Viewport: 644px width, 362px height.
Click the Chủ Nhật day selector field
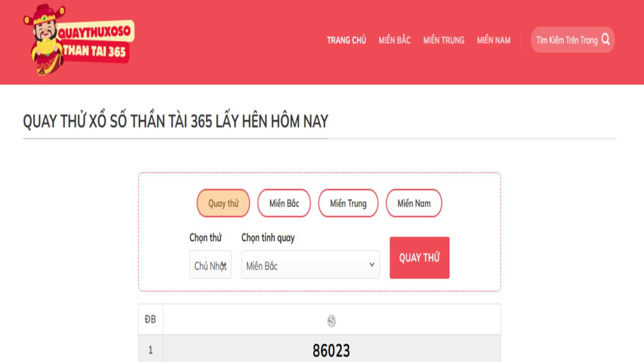click(210, 265)
